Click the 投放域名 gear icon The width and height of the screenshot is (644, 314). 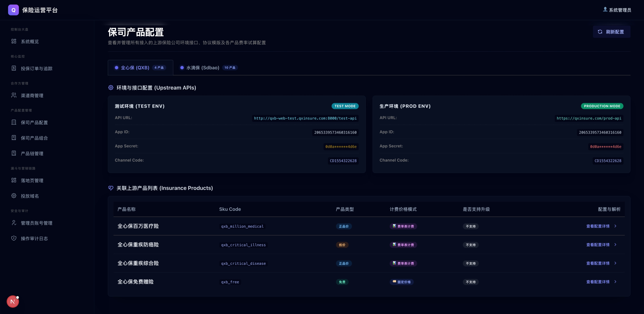click(14, 196)
